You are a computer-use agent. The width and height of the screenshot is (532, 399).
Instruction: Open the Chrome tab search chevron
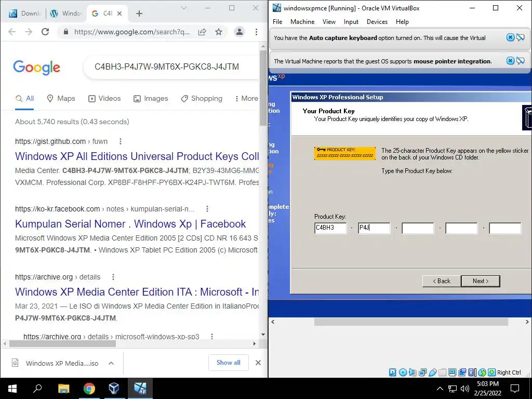coord(184,8)
